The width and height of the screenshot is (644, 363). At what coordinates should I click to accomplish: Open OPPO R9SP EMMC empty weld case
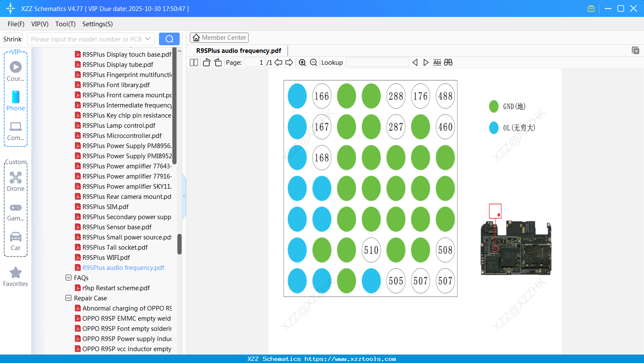pyautogui.click(x=123, y=319)
